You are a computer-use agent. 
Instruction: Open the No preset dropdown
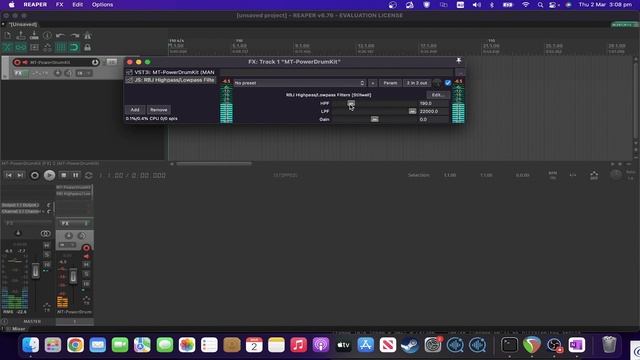(299, 83)
